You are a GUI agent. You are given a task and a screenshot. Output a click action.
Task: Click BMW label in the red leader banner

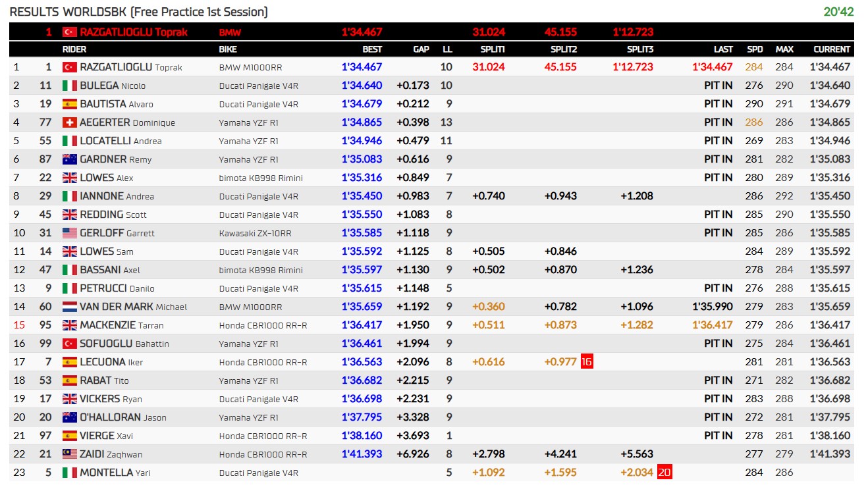(230, 32)
